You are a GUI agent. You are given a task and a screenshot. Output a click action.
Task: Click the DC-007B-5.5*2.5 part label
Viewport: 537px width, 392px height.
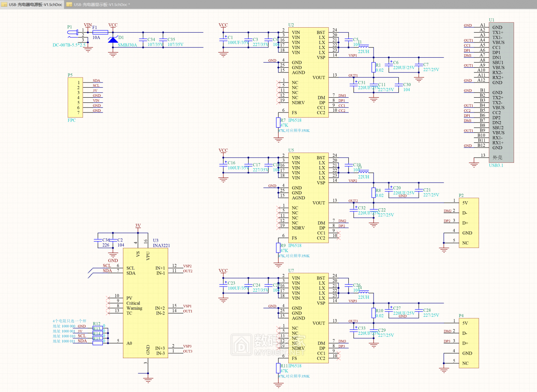69,45
